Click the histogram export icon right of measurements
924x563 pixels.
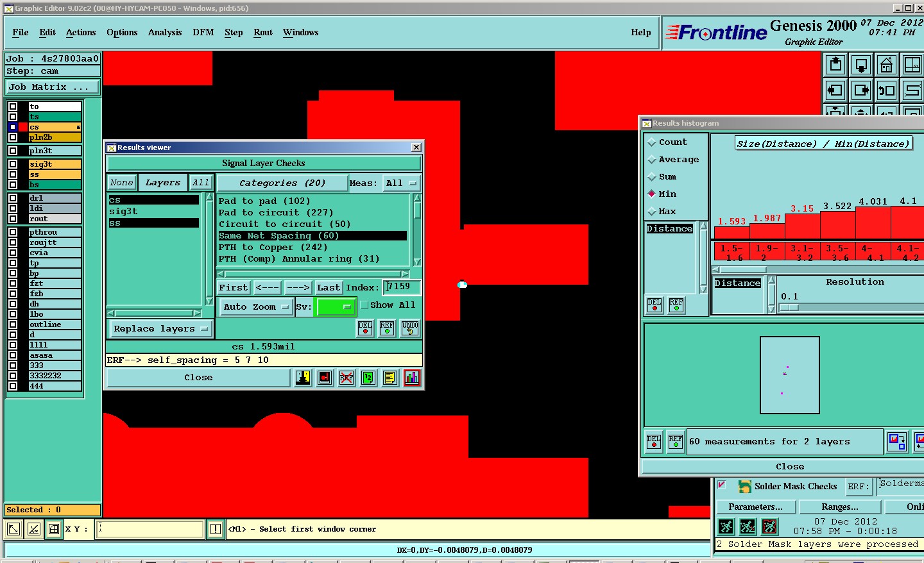tap(897, 442)
